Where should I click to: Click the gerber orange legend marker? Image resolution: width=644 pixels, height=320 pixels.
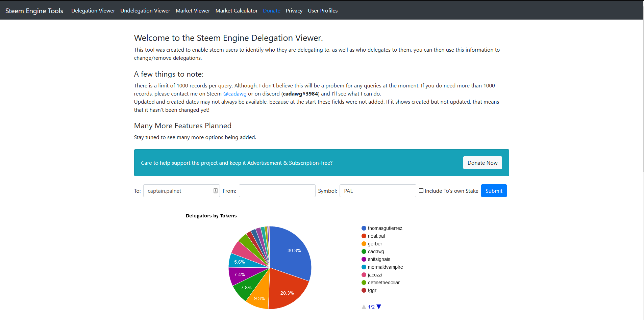[x=364, y=244]
